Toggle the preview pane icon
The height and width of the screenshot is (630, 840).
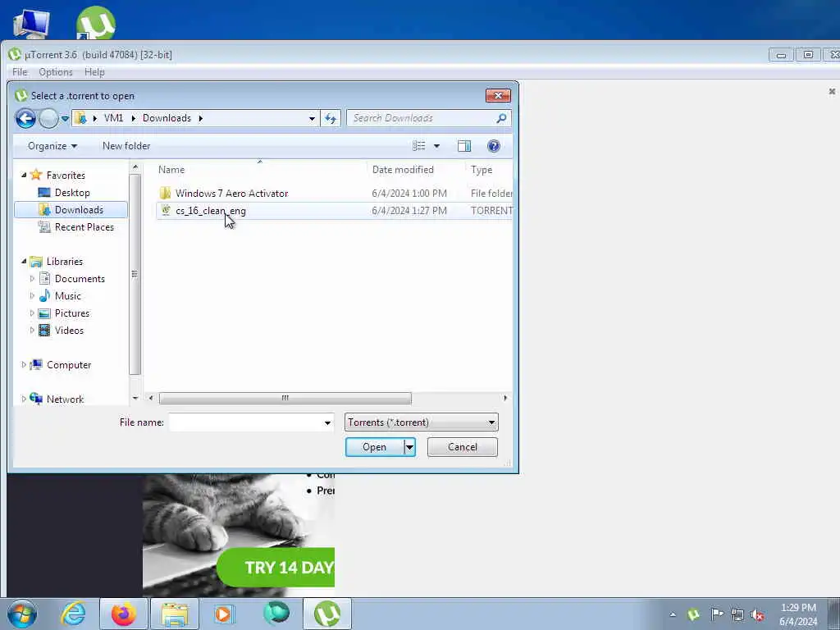pos(464,146)
